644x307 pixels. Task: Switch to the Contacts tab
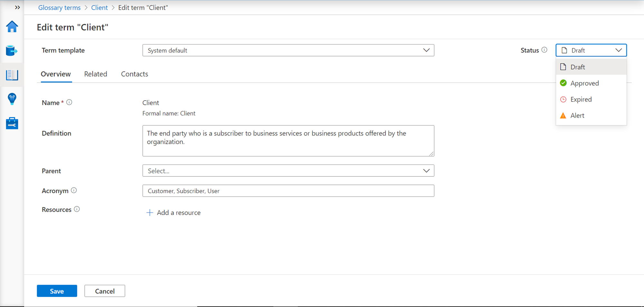pyautogui.click(x=135, y=74)
